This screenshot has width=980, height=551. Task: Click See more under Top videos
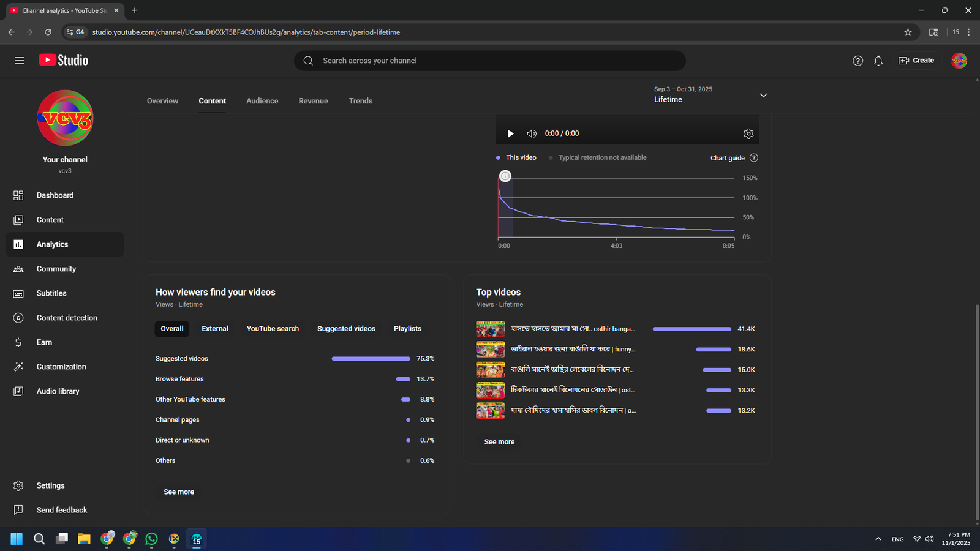tap(499, 442)
